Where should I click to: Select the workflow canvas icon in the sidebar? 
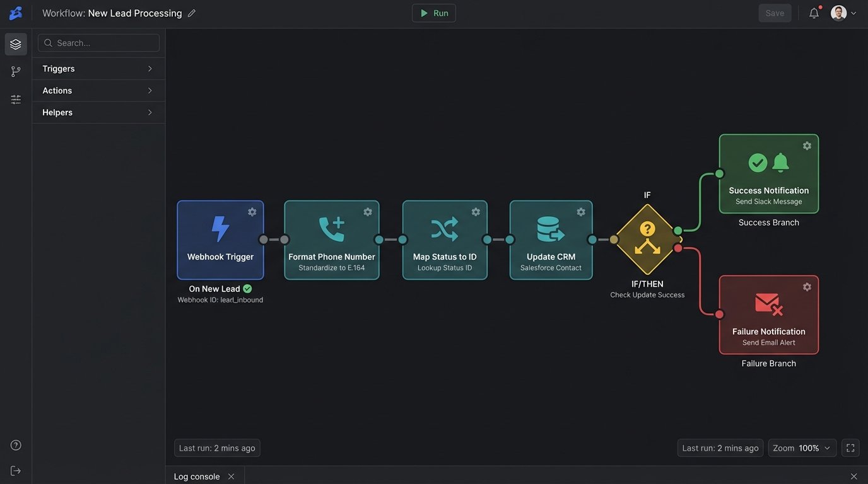(15, 43)
